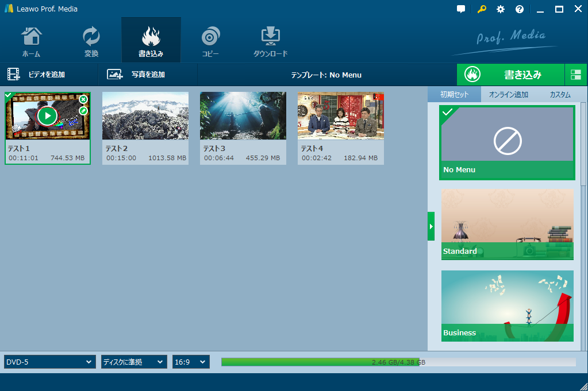Open settings via the gear icon
The image size is (588, 391).
tap(501, 9)
